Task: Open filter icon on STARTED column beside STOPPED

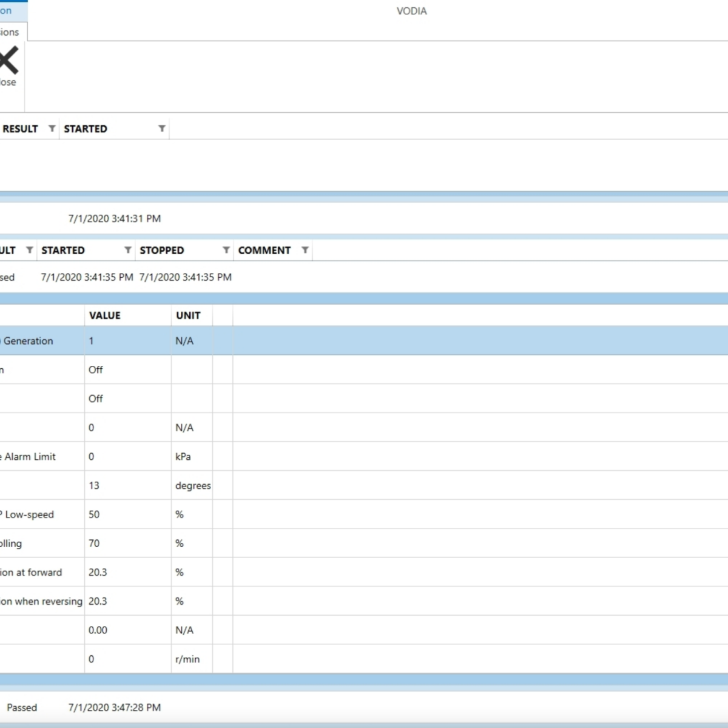Action: (127, 250)
